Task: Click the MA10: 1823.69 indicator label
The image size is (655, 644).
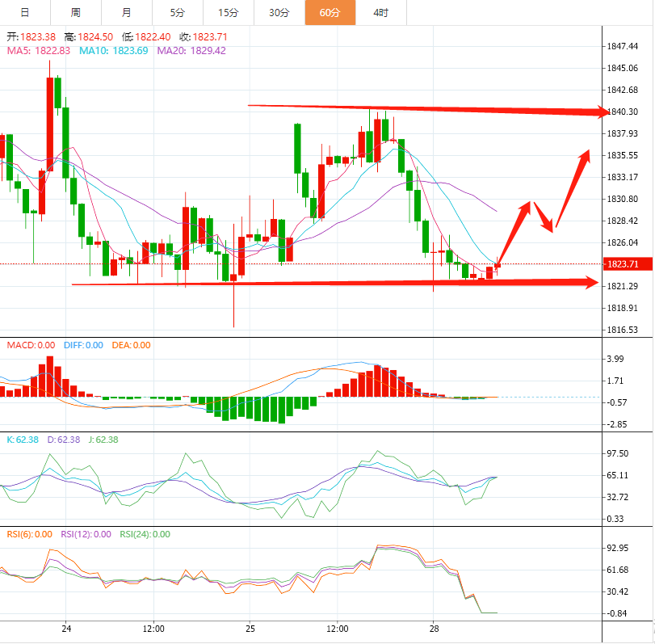Action: (114, 51)
